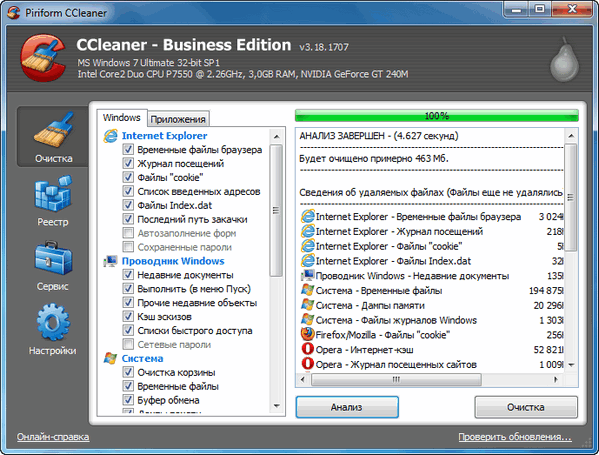Uncheck Кэш эскизов checkbox
The height and width of the screenshot is (455, 599).
128,317
